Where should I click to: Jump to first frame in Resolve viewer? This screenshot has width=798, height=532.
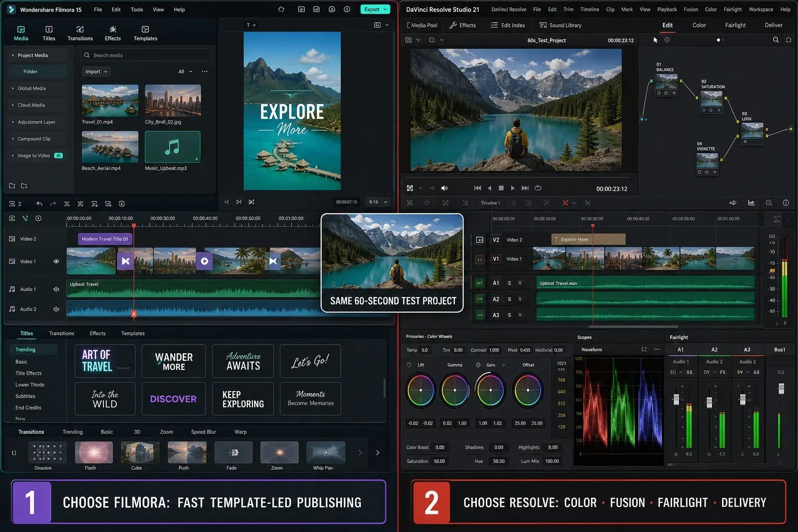pos(477,188)
